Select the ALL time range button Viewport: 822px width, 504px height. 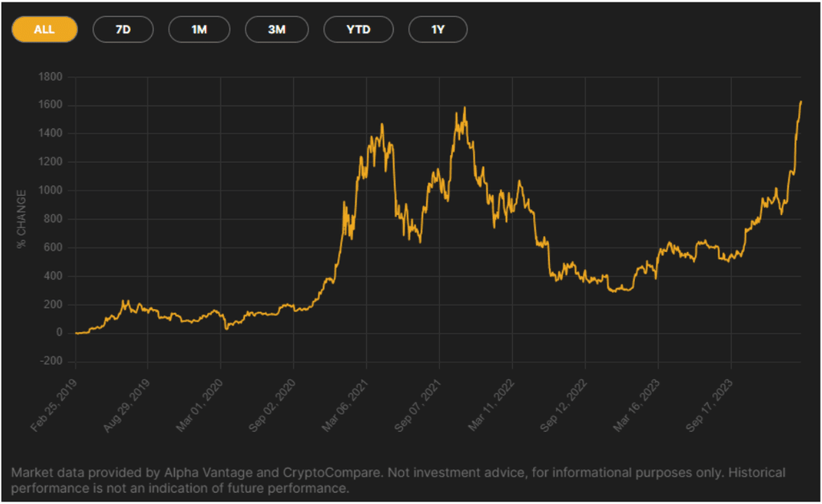point(44,29)
